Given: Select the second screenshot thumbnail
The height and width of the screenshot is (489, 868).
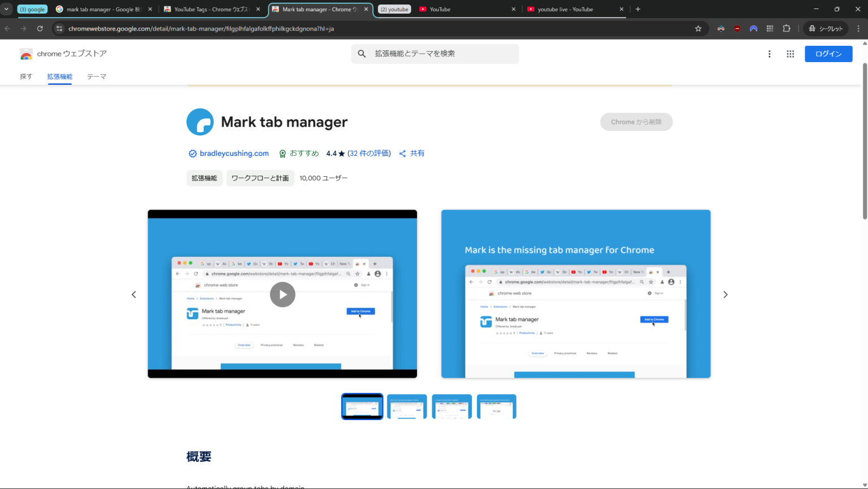Looking at the screenshot, I should (407, 407).
